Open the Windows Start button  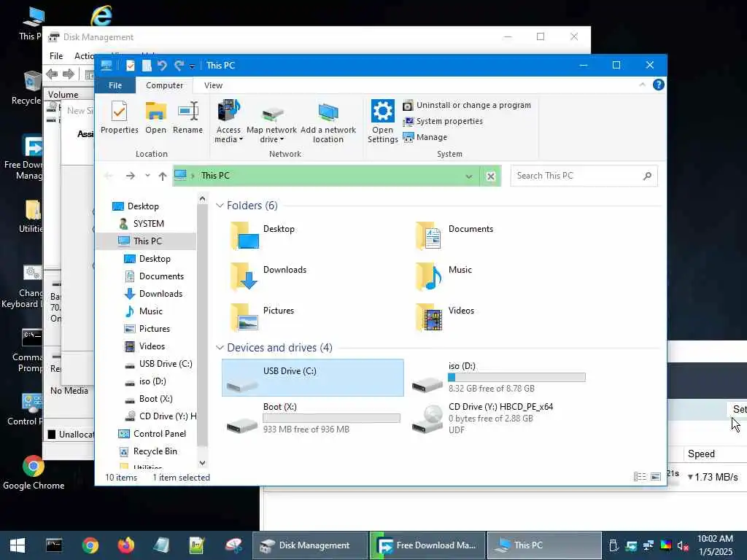point(18,545)
